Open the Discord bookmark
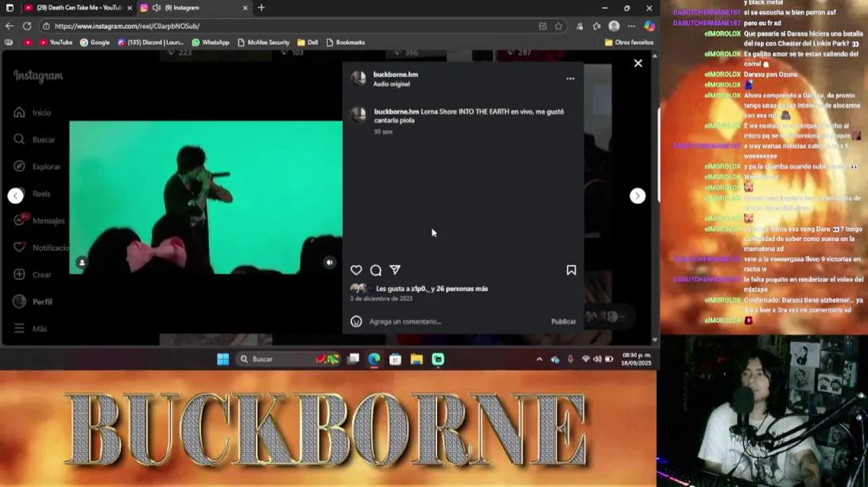 (150, 42)
